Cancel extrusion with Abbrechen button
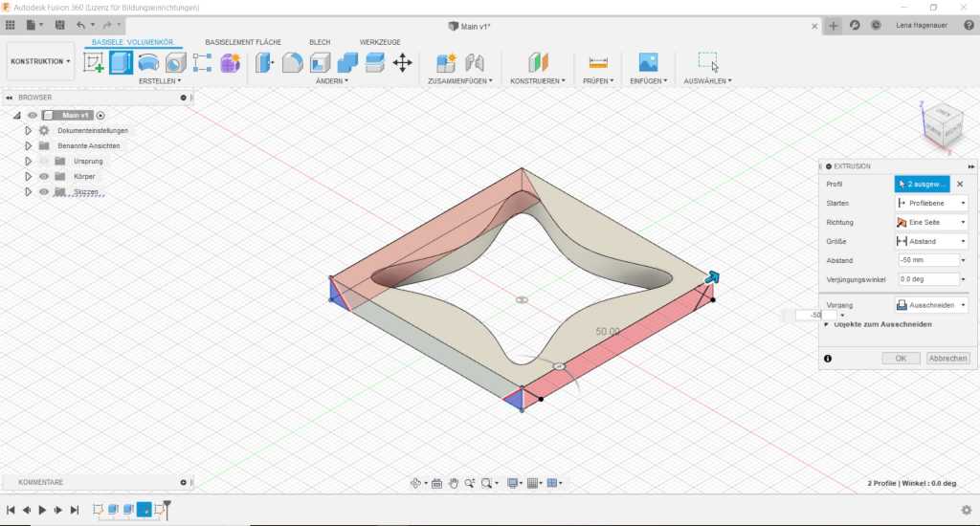The height and width of the screenshot is (526, 980). tap(947, 359)
